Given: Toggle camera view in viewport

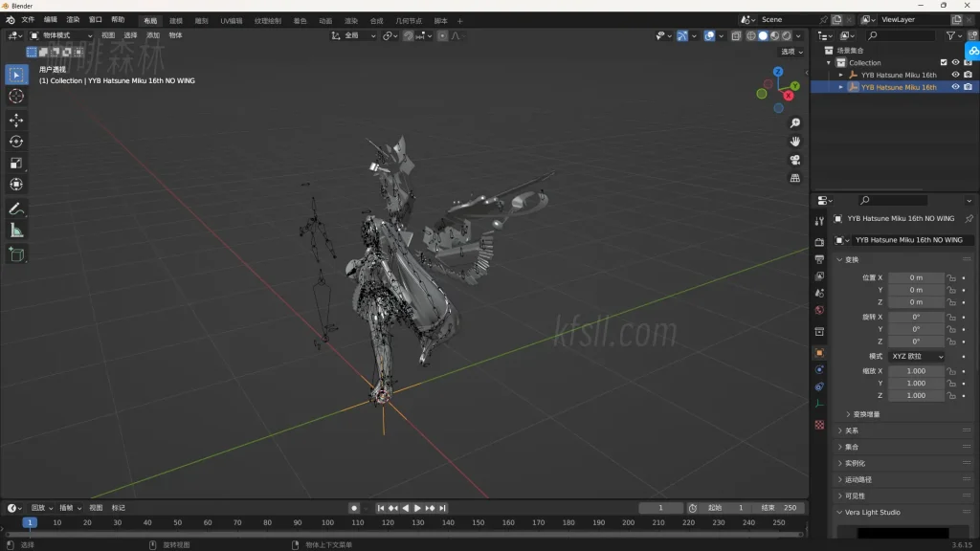Looking at the screenshot, I should 794,160.
